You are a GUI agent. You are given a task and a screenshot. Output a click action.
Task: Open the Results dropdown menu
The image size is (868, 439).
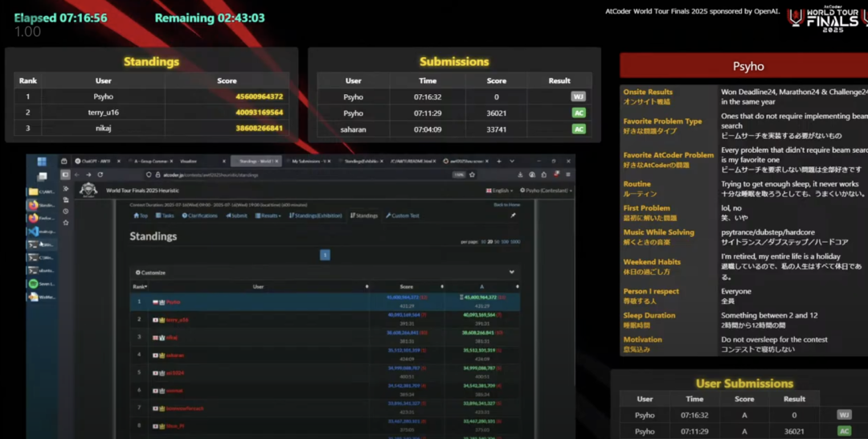click(x=268, y=215)
